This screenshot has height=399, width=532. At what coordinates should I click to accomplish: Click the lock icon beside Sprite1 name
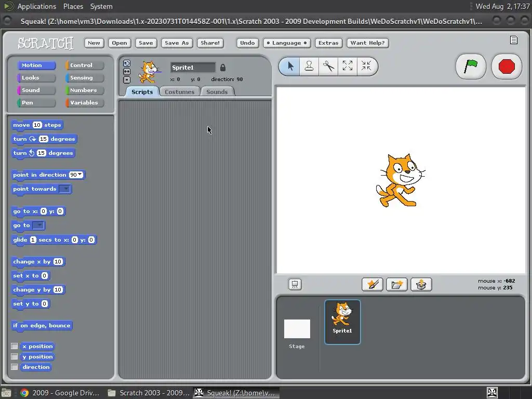pyautogui.click(x=222, y=67)
